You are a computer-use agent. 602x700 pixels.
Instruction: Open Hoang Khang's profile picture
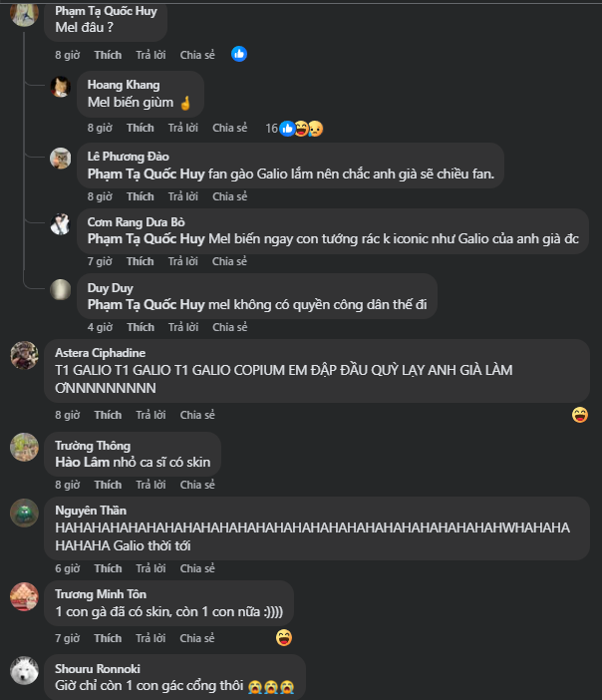61,87
